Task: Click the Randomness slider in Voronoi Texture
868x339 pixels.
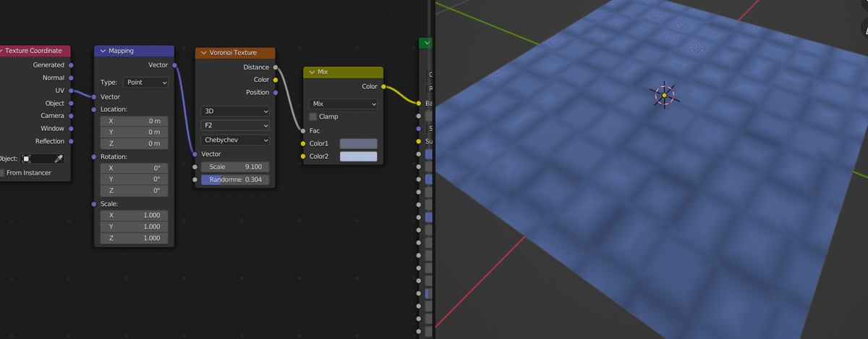Action: pyautogui.click(x=235, y=180)
